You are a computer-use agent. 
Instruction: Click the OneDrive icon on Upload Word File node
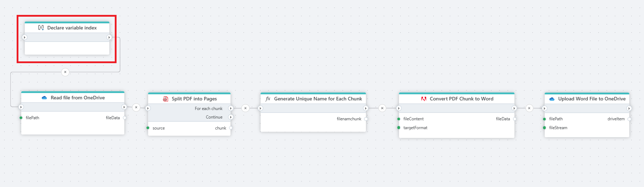pyautogui.click(x=552, y=99)
